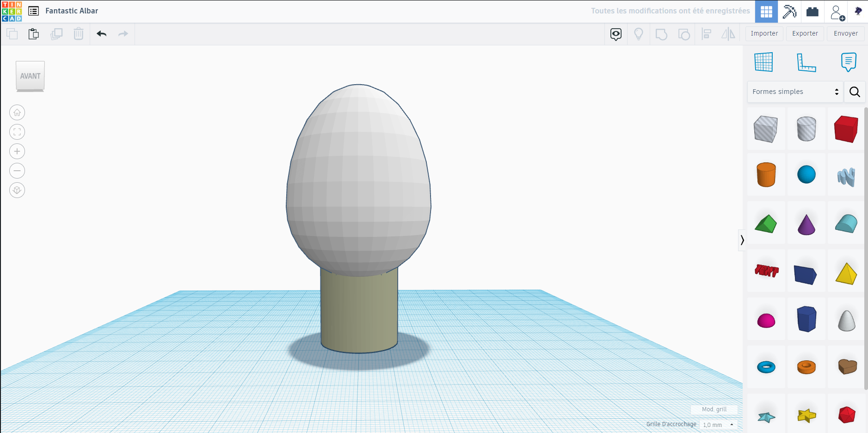
Task: Open the Notes tool
Action: (x=848, y=62)
